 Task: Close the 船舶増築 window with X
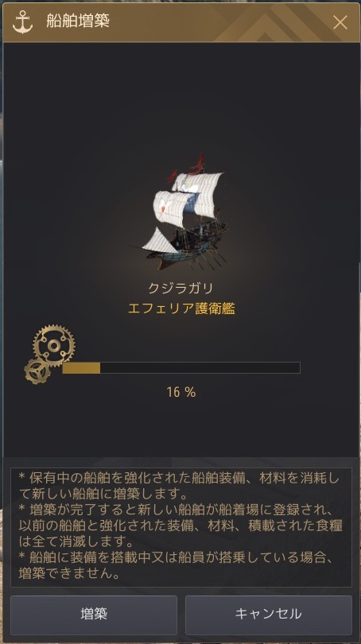coord(340,22)
